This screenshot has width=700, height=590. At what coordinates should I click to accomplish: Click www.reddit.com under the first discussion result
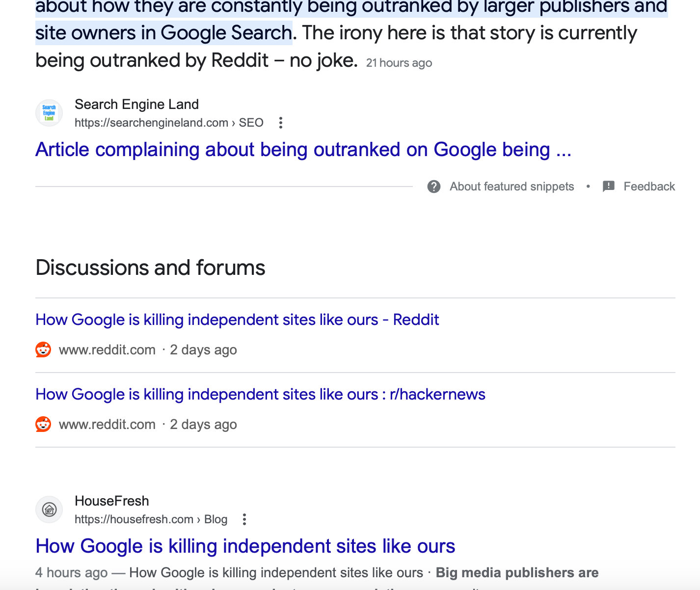coord(107,349)
